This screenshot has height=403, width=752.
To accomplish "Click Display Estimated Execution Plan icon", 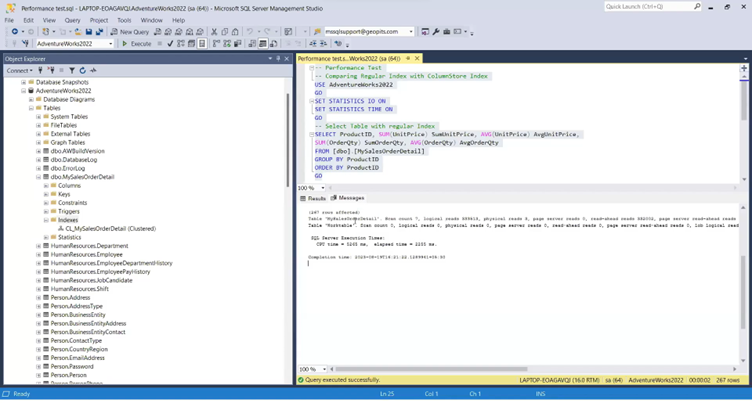I will (181, 44).
